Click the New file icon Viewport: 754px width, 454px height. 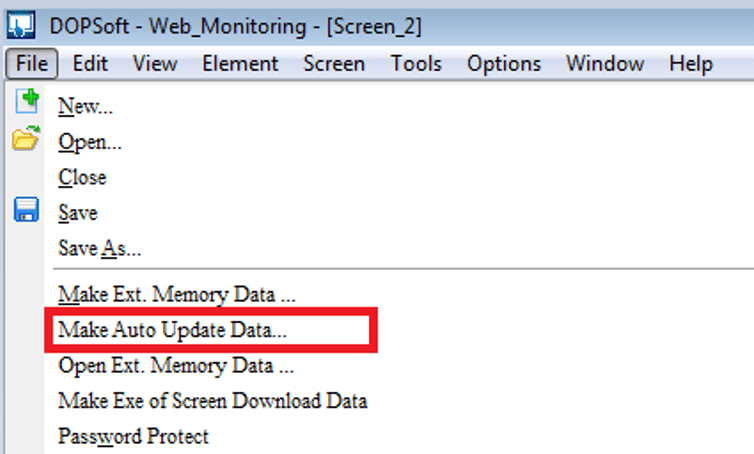click(25, 104)
